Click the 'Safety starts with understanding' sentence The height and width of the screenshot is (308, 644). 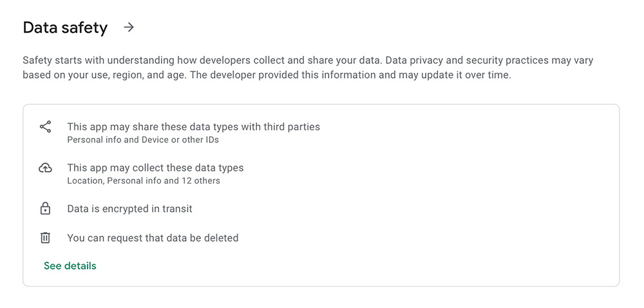tap(204, 61)
